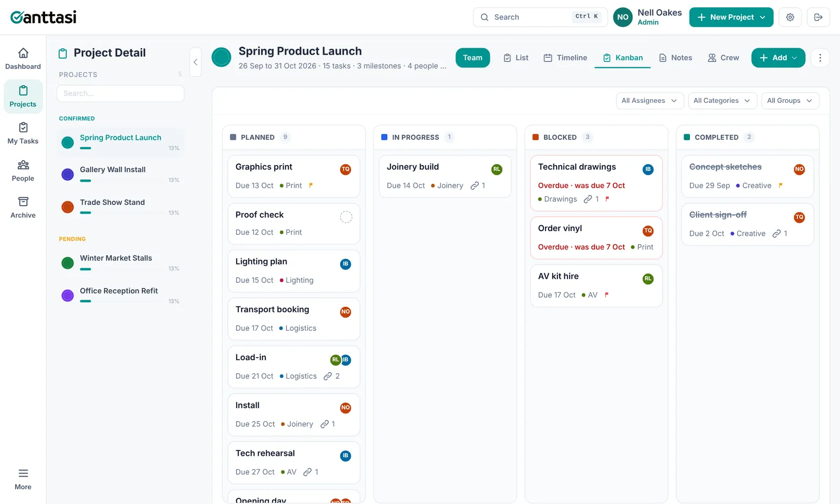This screenshot has width=840, height=504.
Task: Click the red flag on AV kit hire
Action: (606, 295)
